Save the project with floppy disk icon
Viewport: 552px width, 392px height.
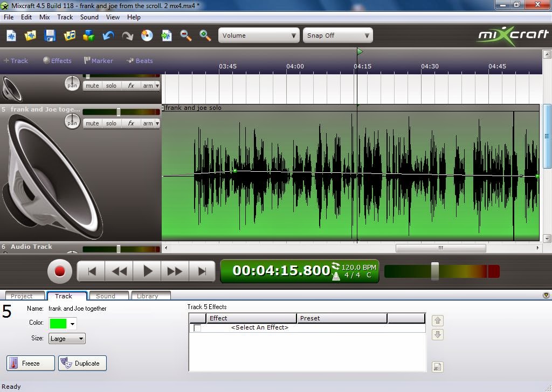click(50, 36)
